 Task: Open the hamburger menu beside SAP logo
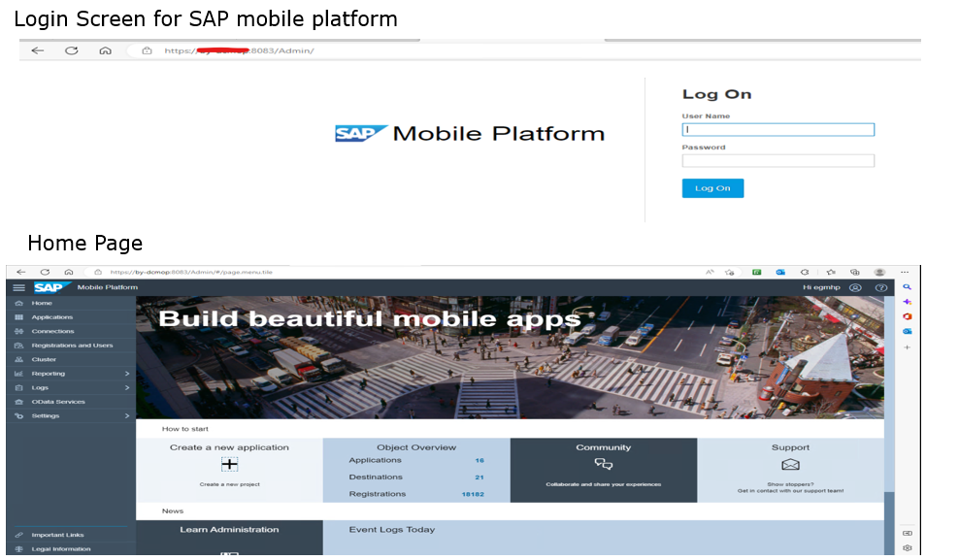(18, 288)
